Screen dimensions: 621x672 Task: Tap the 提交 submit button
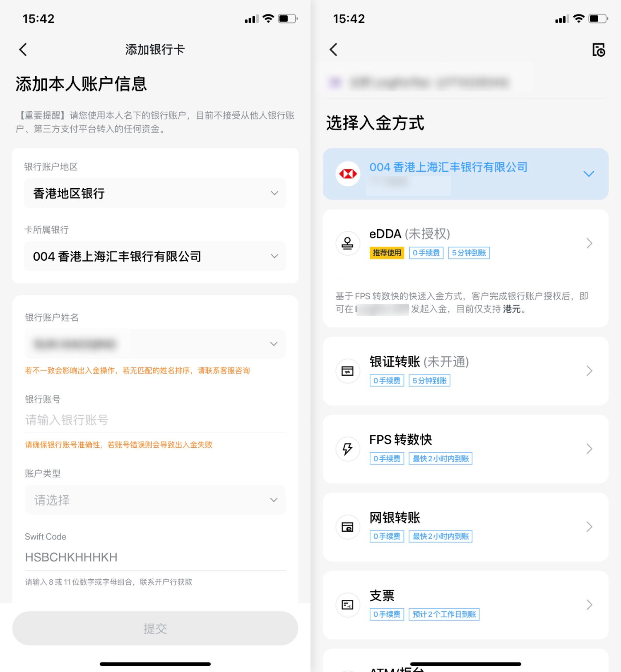coord(155,629)
